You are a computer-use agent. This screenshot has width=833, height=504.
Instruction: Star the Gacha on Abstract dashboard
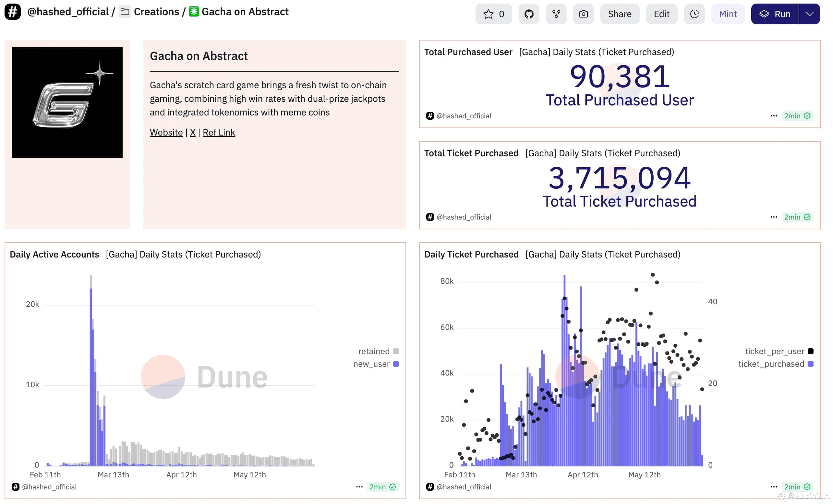[x=493, y=14]
